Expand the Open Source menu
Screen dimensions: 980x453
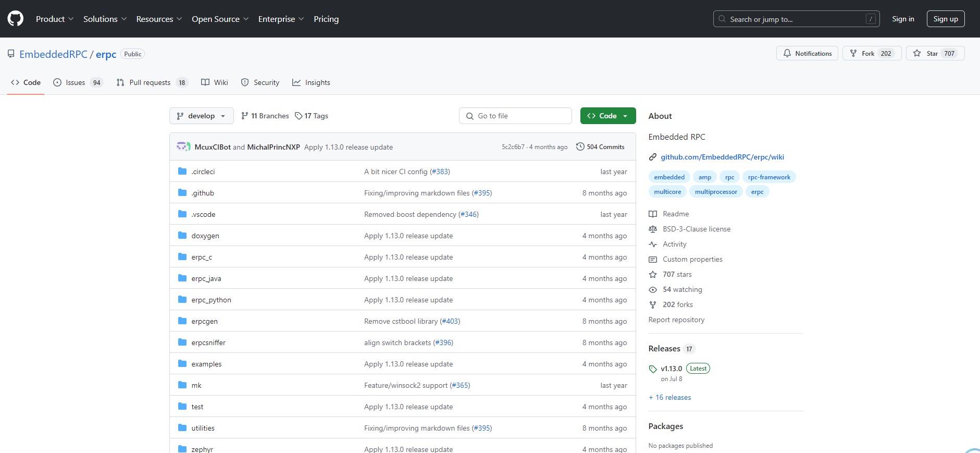(220, 19)
